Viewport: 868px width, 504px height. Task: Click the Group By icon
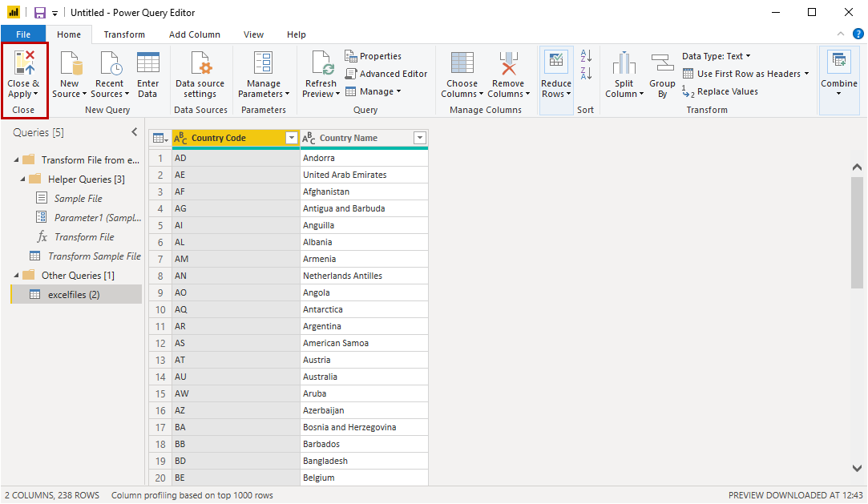[662, 64]
